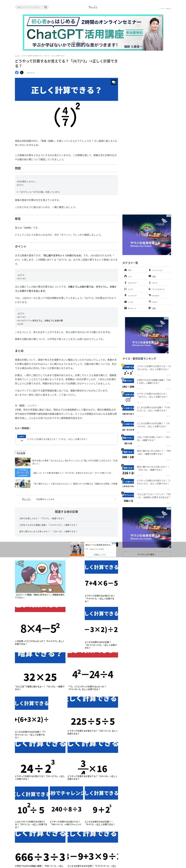The height and width of the screenshot is (868, 186).
Task: Open the TRILL News logo
Action: click(93, 7)
